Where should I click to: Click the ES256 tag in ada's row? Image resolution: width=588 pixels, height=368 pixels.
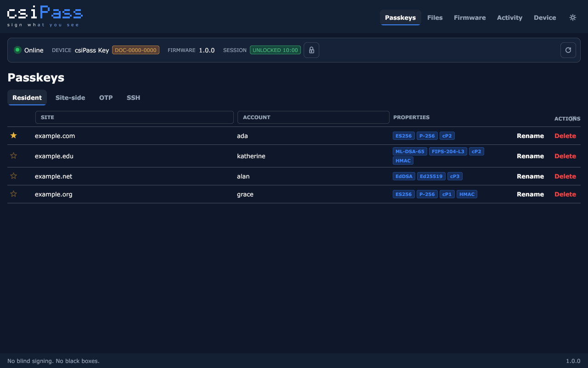point(404,136)
